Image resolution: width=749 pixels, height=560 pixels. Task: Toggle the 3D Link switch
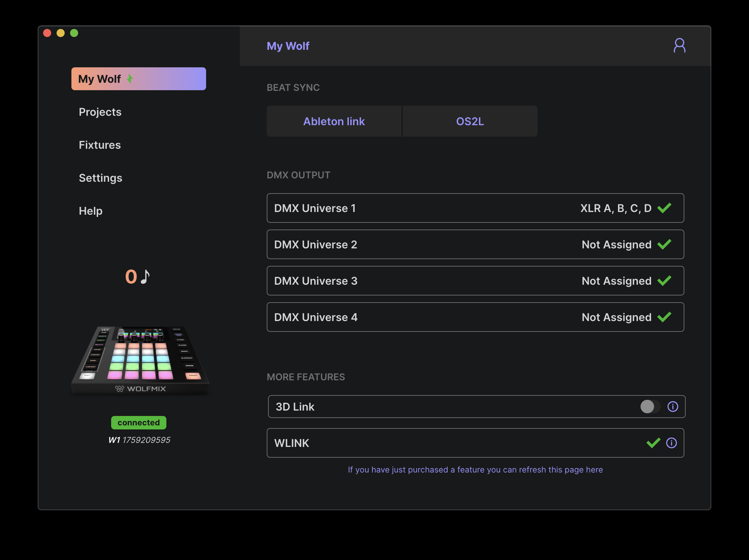tap(650, 407)
